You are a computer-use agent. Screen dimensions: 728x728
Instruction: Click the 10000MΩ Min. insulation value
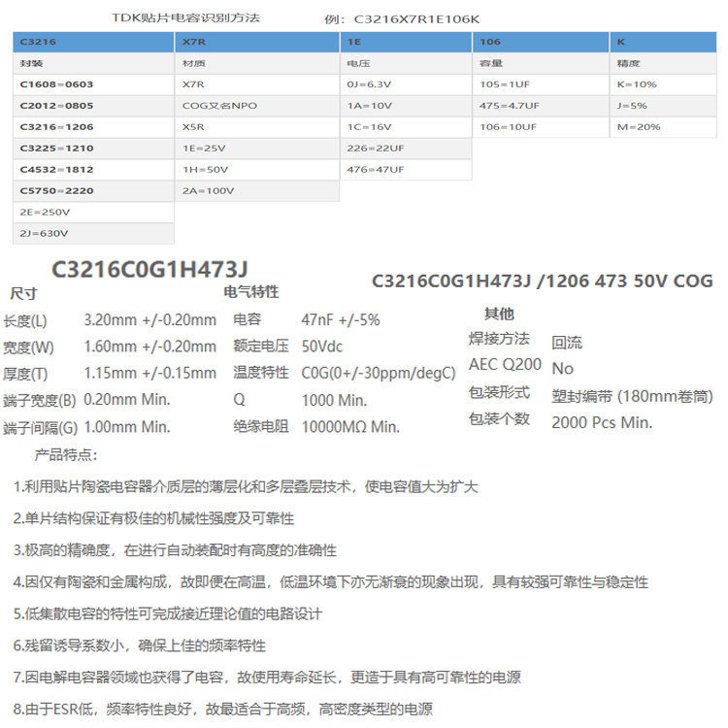(x=350, y=427)
